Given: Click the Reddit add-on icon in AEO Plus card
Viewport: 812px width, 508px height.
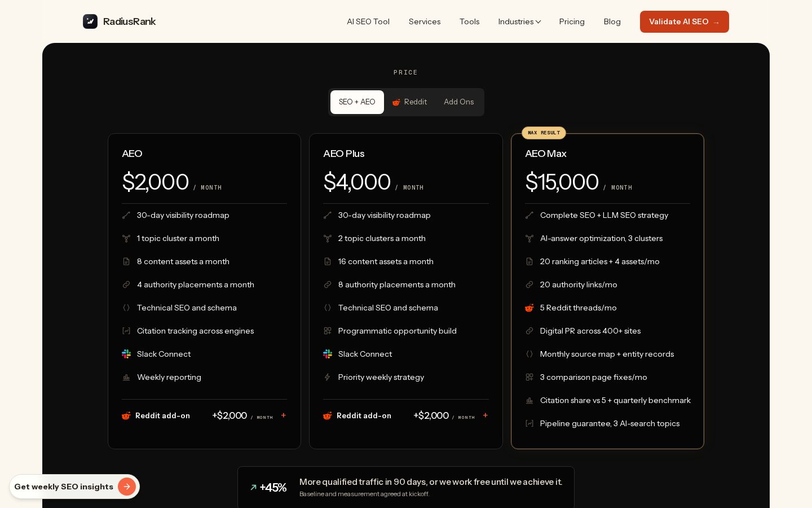Looking at the screenshot, I should pos(328,416).
